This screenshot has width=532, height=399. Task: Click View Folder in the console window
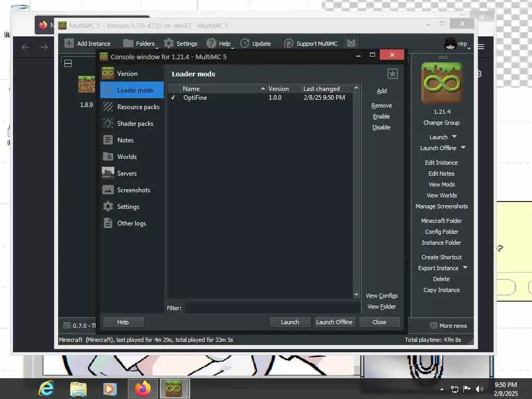click(x=382, y=307)
